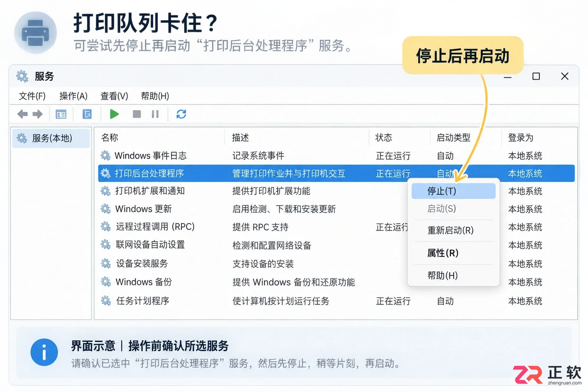
Task: Sort by the 名称 column header
Action: 109,138
